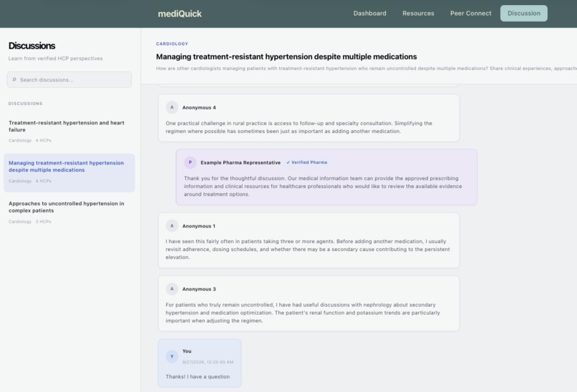The image size is (577, 392).
Task: Open Approaches to uncontrolled hypertension discussion
Action: pos(69,212)
